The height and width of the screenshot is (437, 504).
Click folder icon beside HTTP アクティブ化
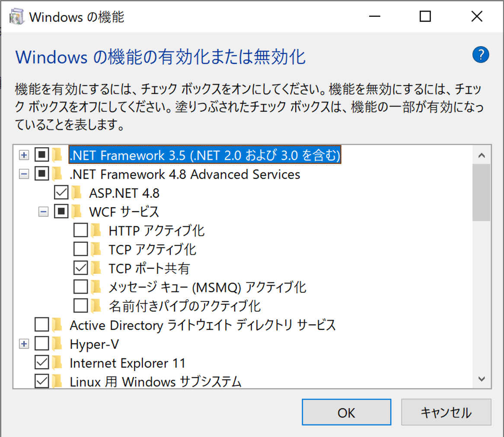[x=96, y=231]
